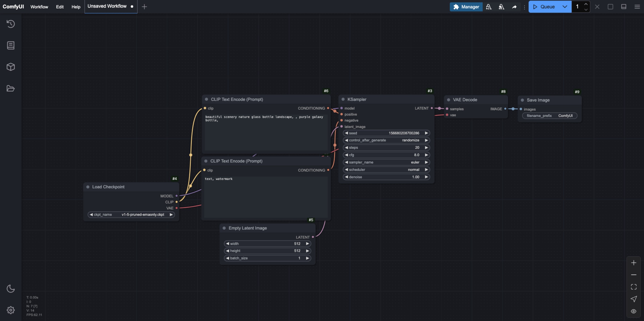The width and height of the screenshot is (644, 321).
Task: Collapse the VAE Decode node dot
Action: pos(449,100)
